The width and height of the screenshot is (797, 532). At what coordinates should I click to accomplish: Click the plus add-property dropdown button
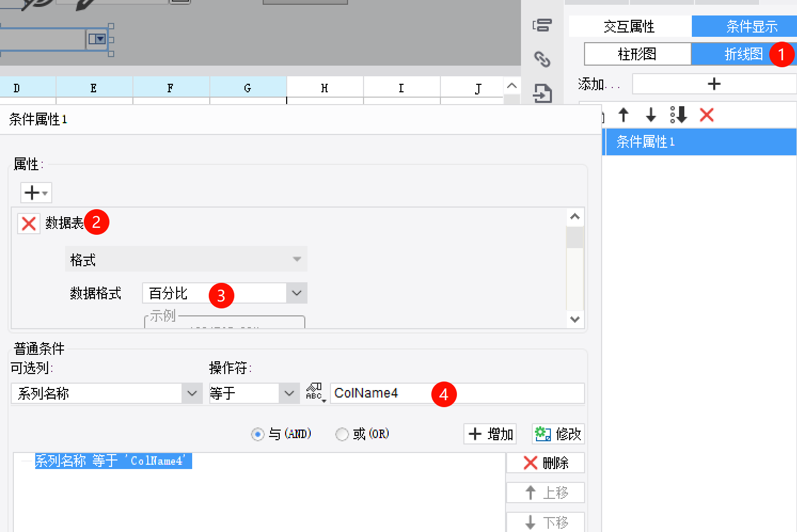(36, 193)
